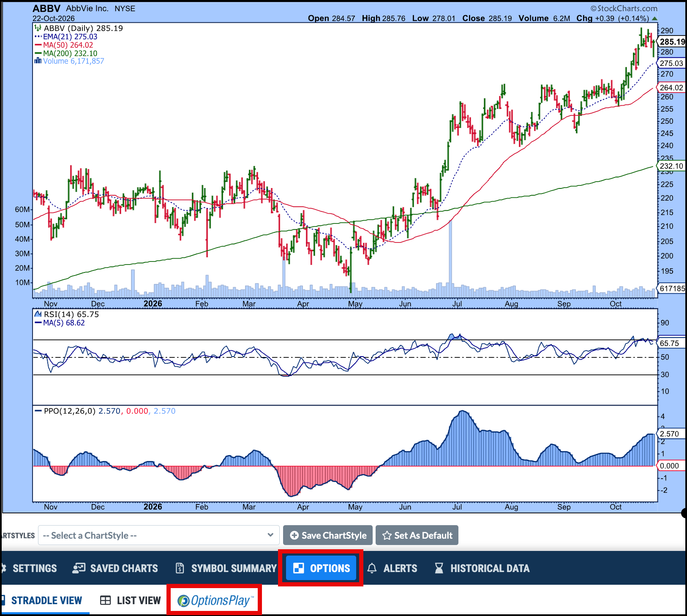Click the Set As Default button
Screen dimensions: 687x616
tap(417, 535)
